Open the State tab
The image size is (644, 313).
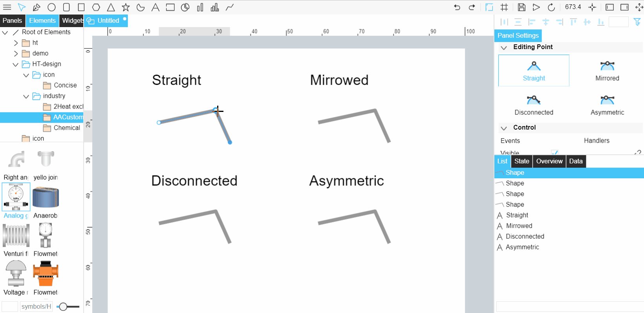point(522,161)
